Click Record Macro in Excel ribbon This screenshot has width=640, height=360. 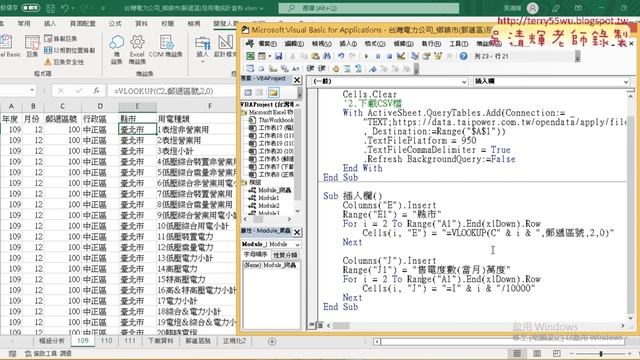(60, 39)
